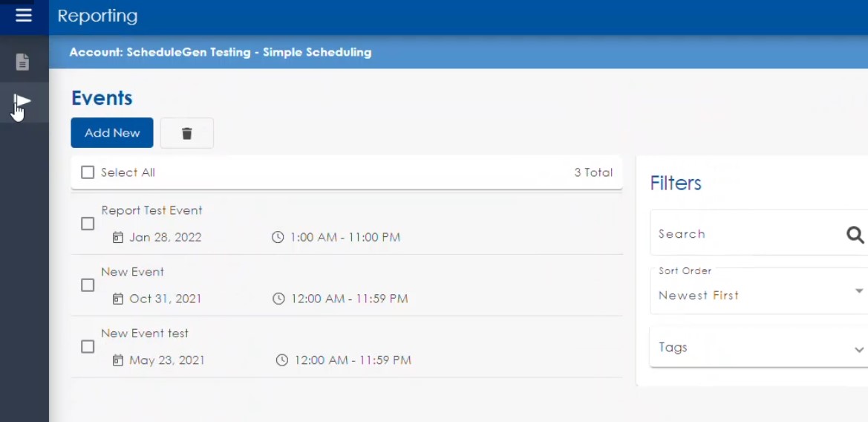Select the flag Events sidebar icon
Image resolution: width=868 pixels, height=422 pixels.
(23, 103)
